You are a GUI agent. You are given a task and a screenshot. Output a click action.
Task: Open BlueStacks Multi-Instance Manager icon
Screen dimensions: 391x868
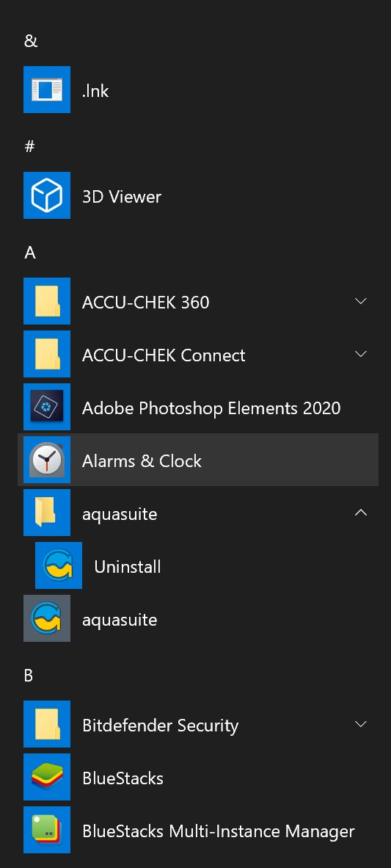(x=47, y=830)
